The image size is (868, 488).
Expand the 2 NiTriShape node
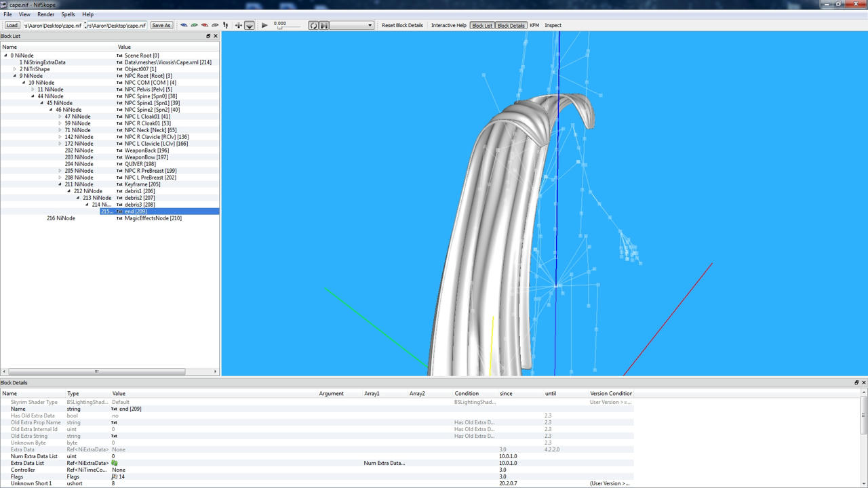point(15,69)
